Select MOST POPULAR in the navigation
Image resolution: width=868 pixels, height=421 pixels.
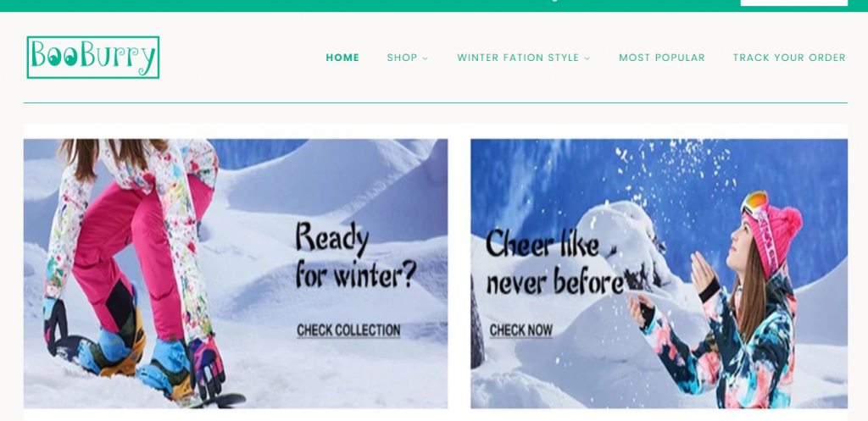pyautogui.click(x=662, y=58)
